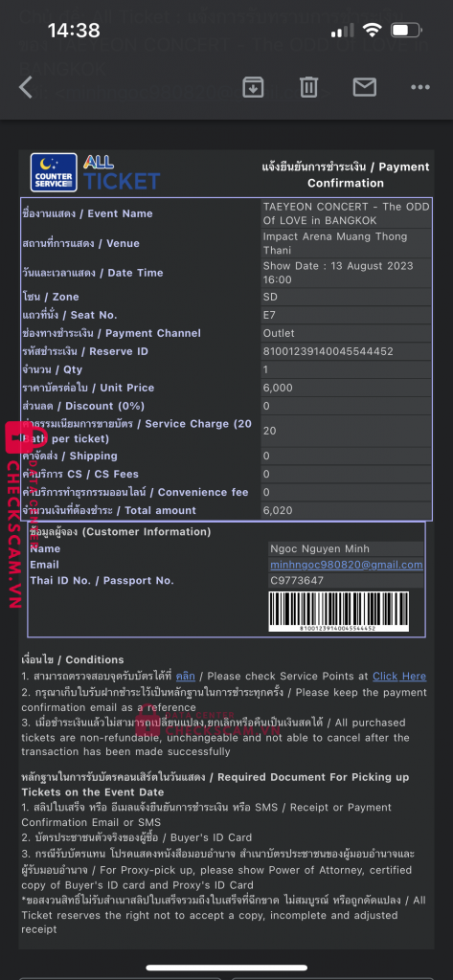Select venue Impact Arena Muang Thong Thani
The height and width of the screenshot is (980, 453).
pos(346,243)
